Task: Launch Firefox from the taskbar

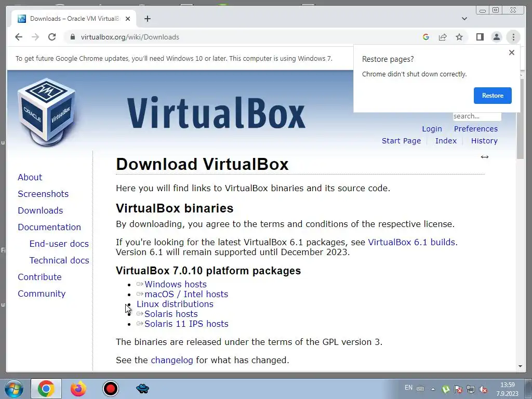Action: (78, 389)
